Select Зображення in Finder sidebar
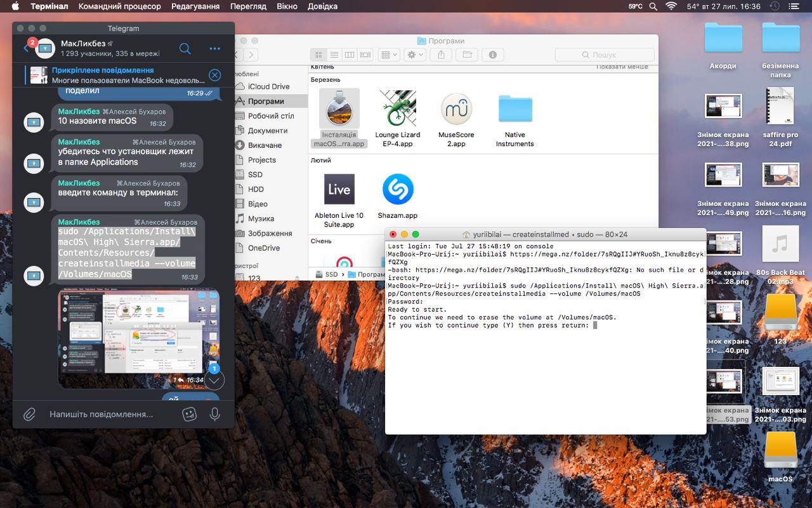The height and width of the screenshot is (508, 812). [x=270, y=233]
